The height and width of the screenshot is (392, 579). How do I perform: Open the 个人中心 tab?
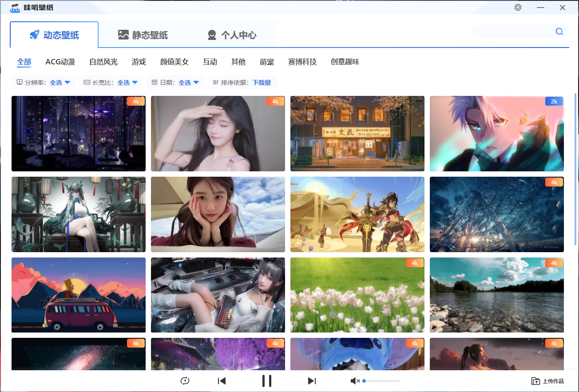232,35
